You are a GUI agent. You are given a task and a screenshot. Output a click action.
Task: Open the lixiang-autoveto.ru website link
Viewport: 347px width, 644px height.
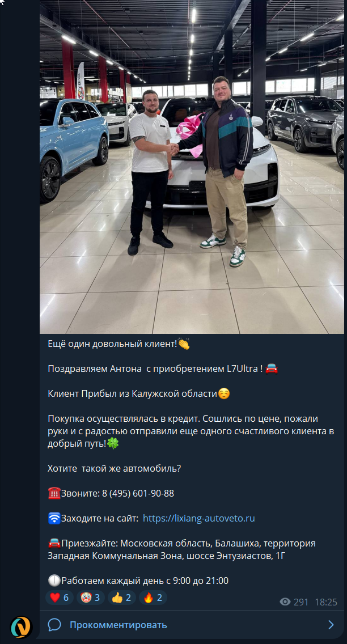[x=199, y=518]
